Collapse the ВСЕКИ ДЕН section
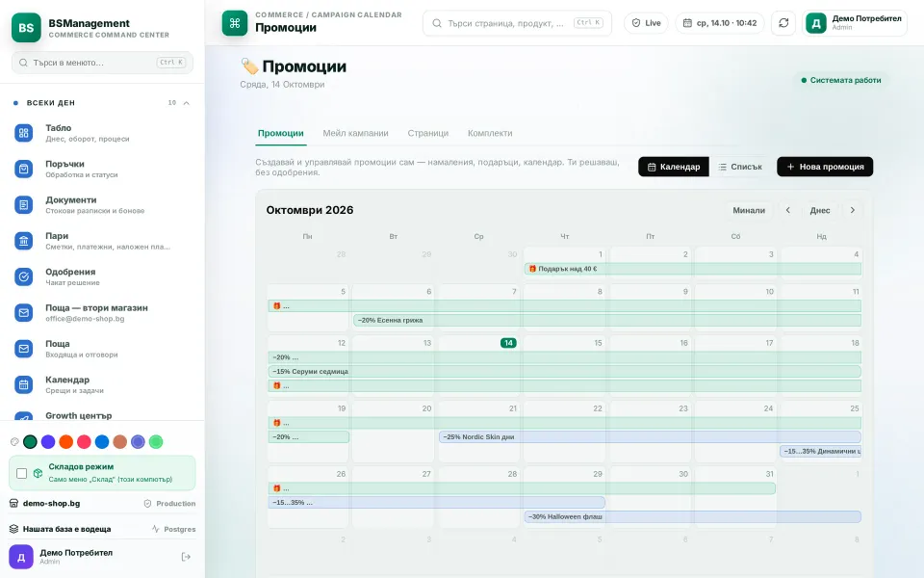Viewport: 924px width, 578px height. [186, 103]
